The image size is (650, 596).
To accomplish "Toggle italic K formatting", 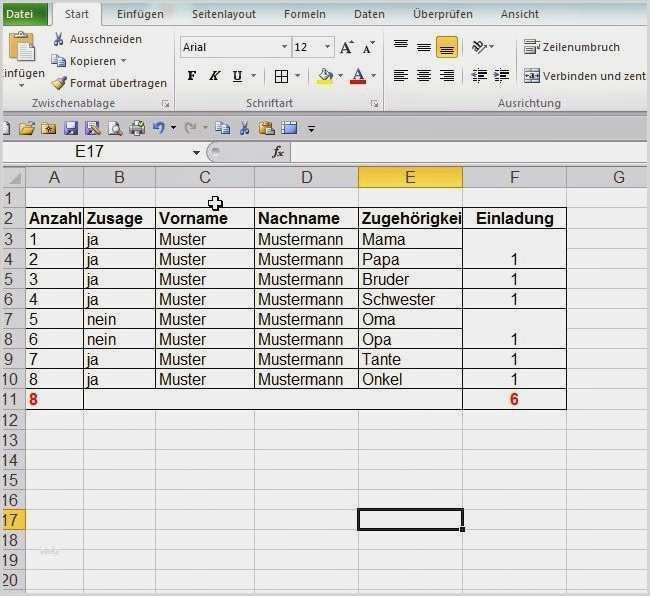I will pos(214,76).
